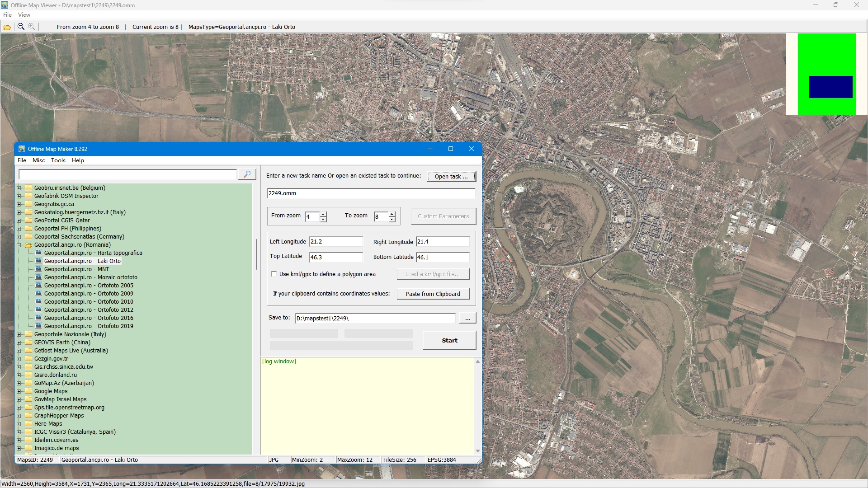
Task: Expand the Geoportal Sachsenatlas (Germany) node
Action: [19, 237]
